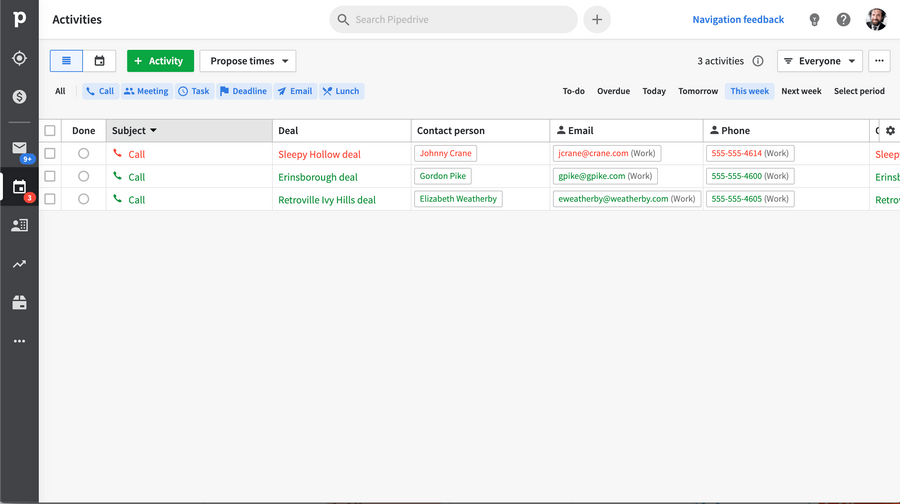This screenshot has height=504, width=900.
Task: Mark Erinsborough call as done
Action: (x=84, y=176)
